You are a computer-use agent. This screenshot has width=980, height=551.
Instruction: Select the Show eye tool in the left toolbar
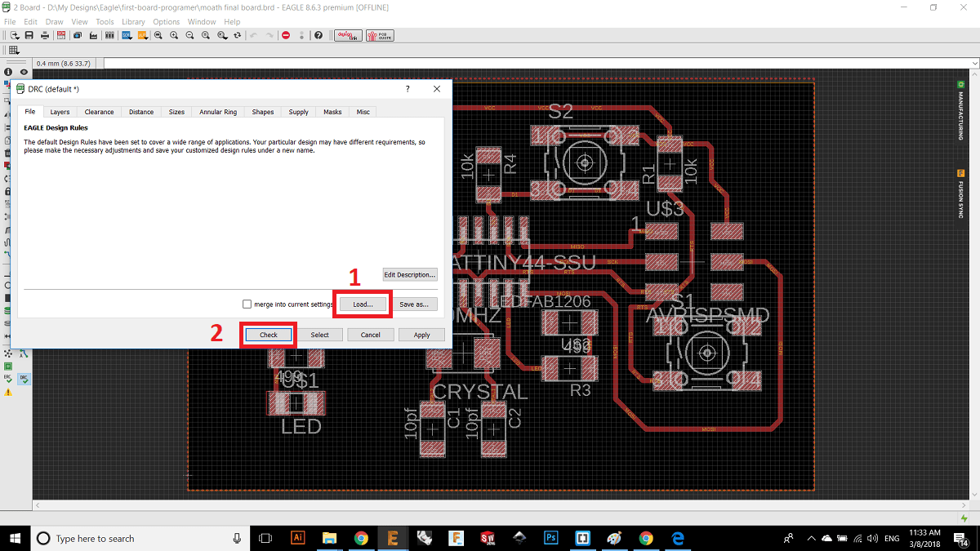click(x=24, y=73)
